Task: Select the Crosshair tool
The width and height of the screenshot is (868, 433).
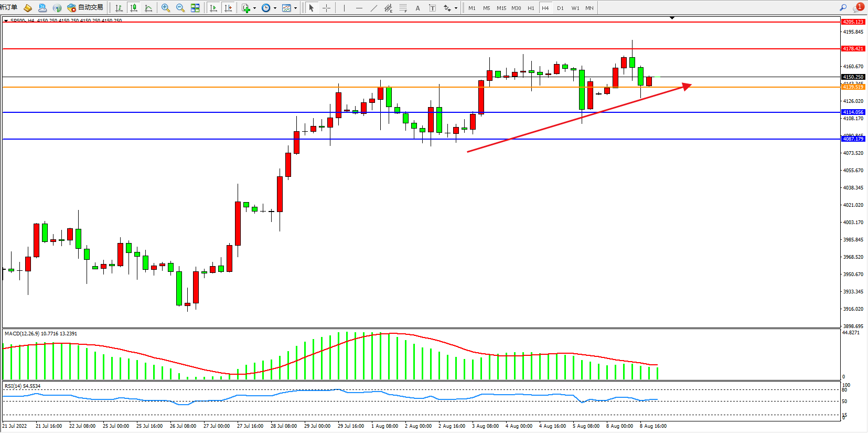Action: click(326, 8)
